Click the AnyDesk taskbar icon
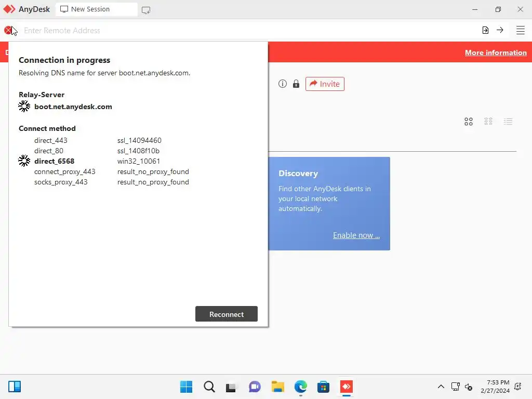Image resolution: width=532 pixels, height=399 pixels. coord(347,387)
